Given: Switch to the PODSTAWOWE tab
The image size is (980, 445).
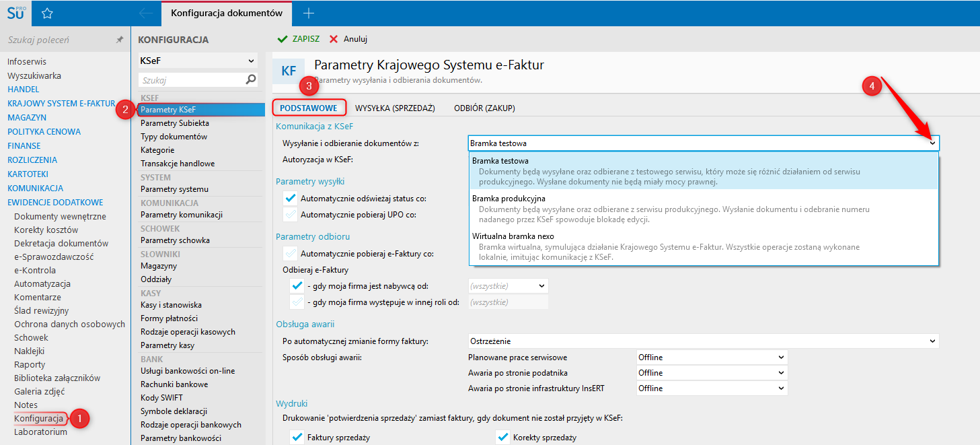Looking at the screenshot, I should [x=309, y=108].
